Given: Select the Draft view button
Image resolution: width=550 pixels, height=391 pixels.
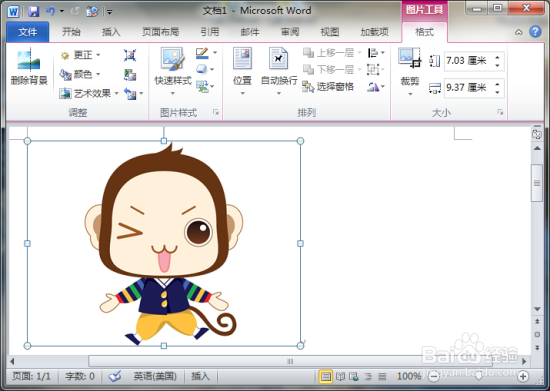Looking at the screenshot, I should (382, 377).
